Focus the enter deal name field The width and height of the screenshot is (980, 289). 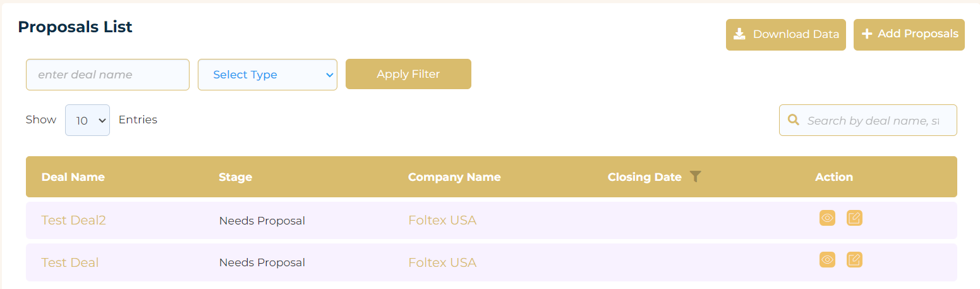click(x=107, y=75)
